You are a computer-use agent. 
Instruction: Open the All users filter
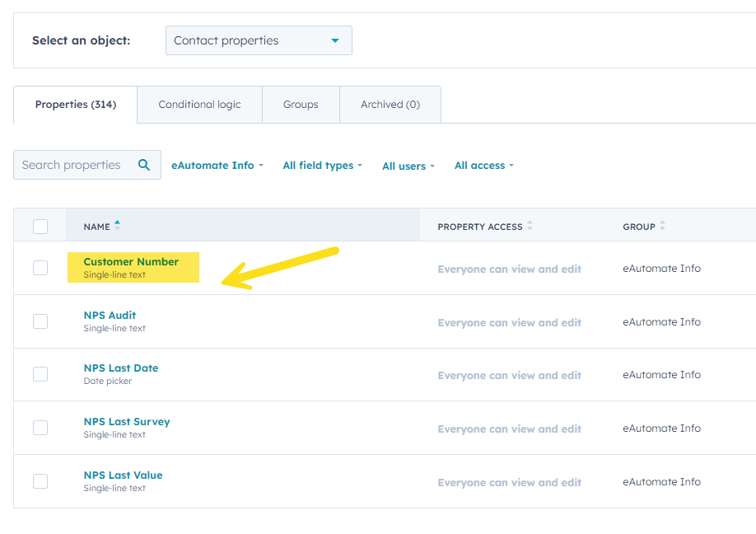click(408, 166)
